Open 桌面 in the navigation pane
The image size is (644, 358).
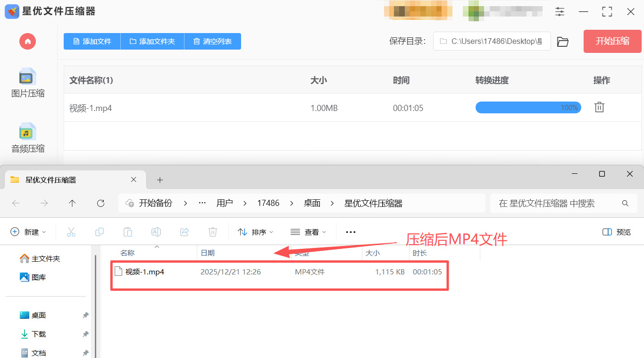coord(33,315)
